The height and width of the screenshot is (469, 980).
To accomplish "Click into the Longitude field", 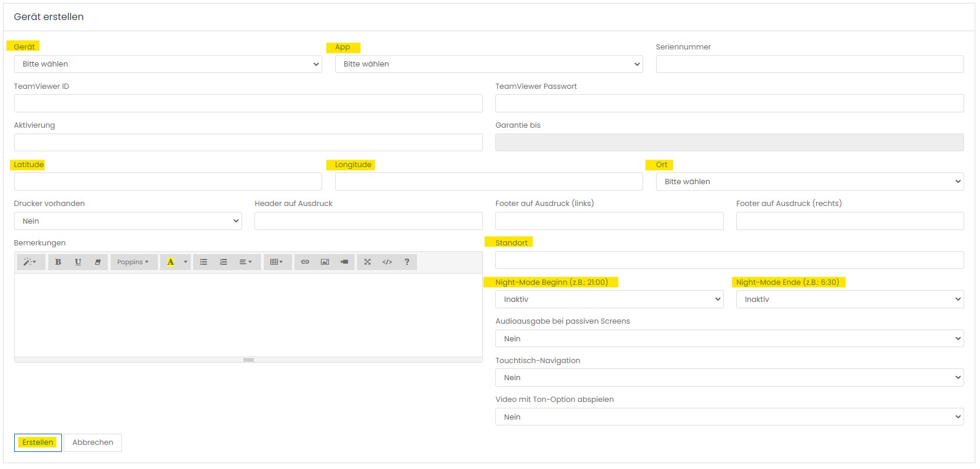I will click(x=489, y=182).
